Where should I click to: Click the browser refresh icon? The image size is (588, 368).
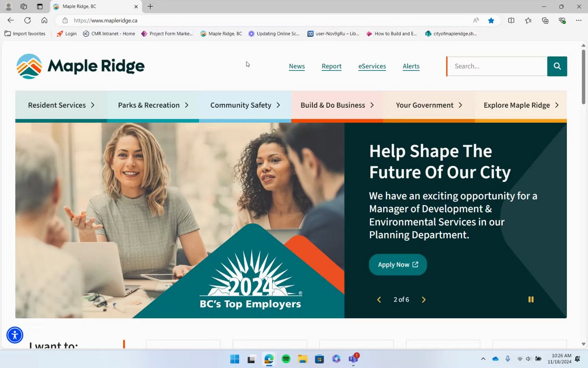(28, 20)
